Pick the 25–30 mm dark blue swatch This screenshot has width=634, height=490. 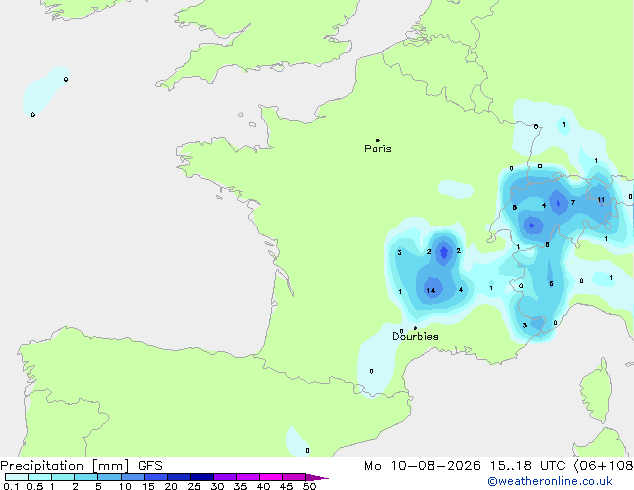pos(202,477)
